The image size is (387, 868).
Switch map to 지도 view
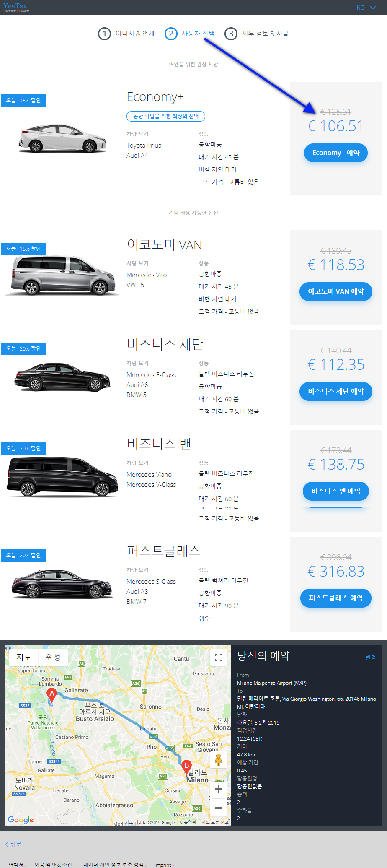24,657
